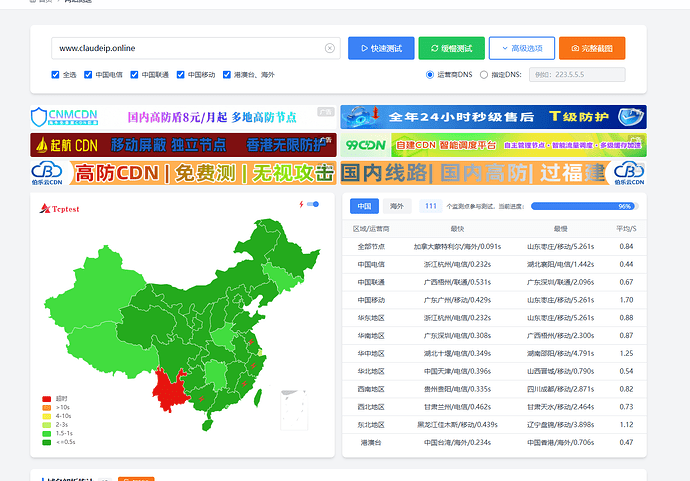Viewport: 690px width, 481px height.
Task: Select the 中国电信 table row label
Action: pos(371,264)
